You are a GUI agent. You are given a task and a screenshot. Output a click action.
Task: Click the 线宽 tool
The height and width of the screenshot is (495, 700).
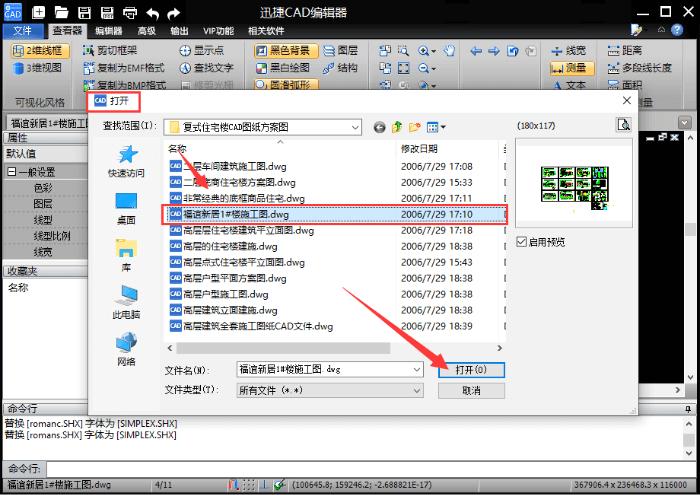568,50
